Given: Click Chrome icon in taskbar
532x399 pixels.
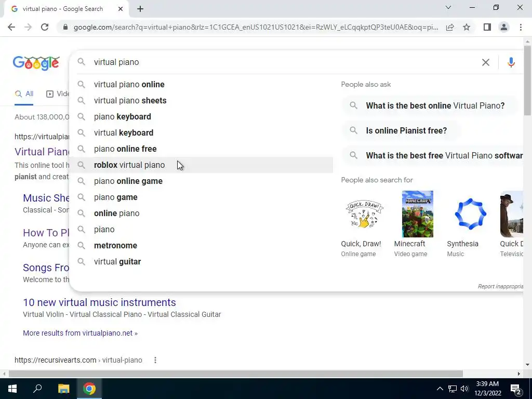Looking at the screenshot, I should (89, 389).
